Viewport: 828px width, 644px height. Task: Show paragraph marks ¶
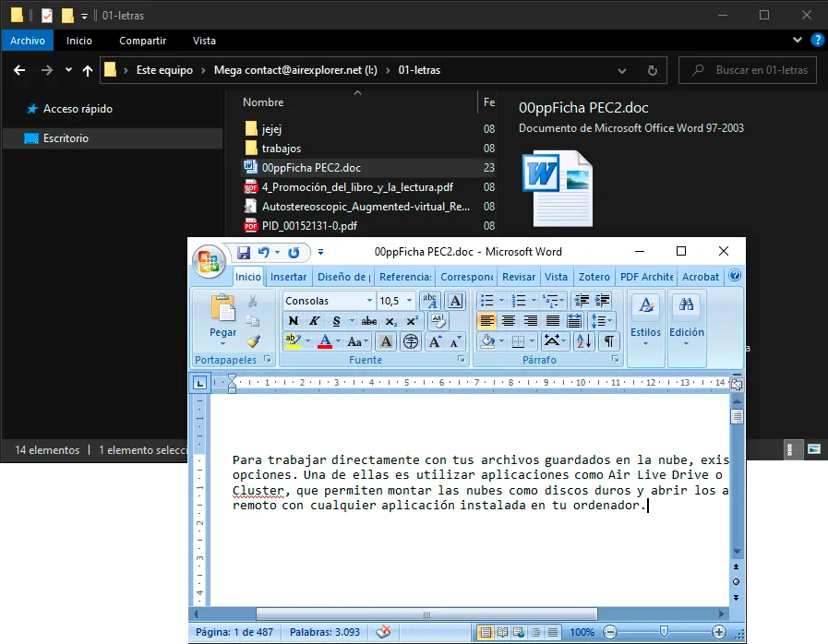pos(609,341)
